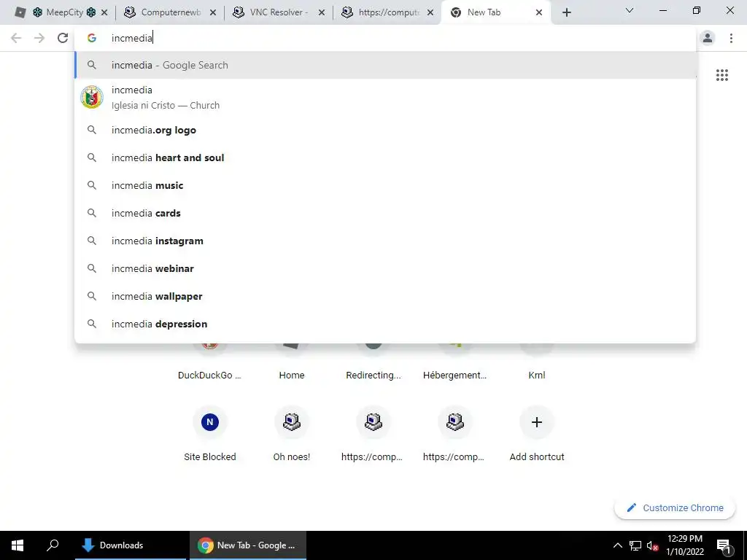Choose suggestion incmedia depression
The height and width of the screenshot is (560, 747).
[385, 324]
